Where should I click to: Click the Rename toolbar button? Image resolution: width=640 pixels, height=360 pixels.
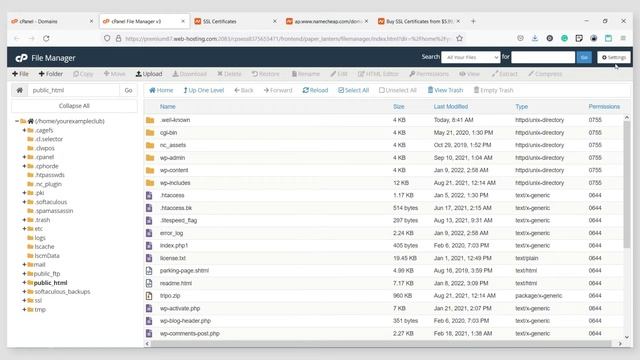306,74
